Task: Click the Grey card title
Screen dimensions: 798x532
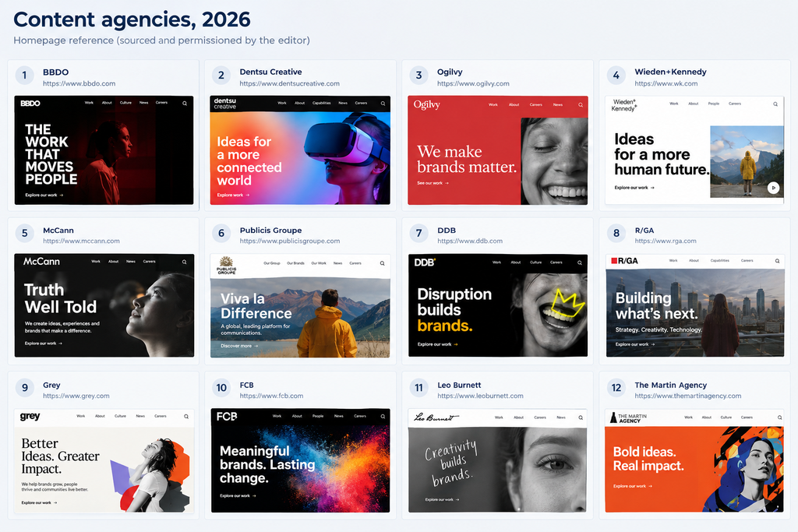Action: pos(51,385)
